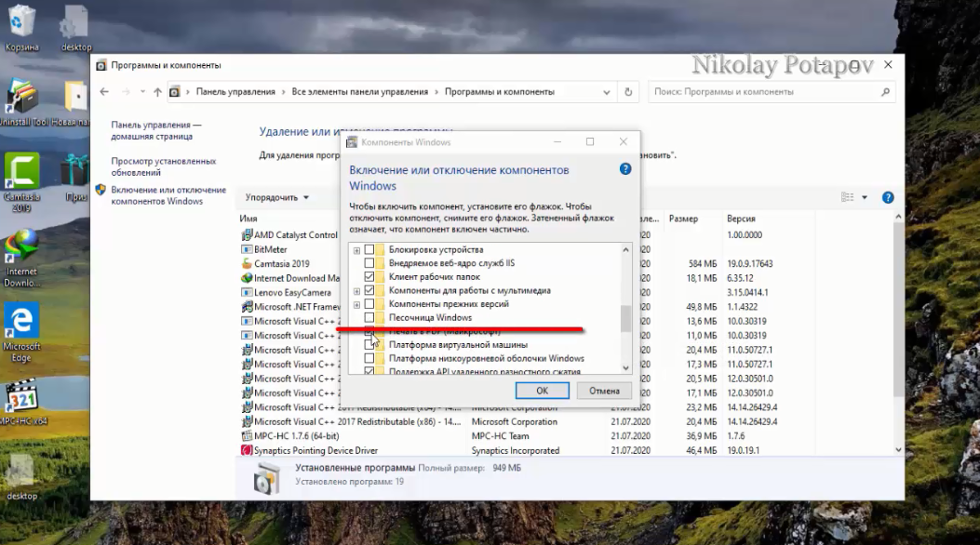Open help icon in the Программы и компоненты toolbar

(x=888, y=197)
